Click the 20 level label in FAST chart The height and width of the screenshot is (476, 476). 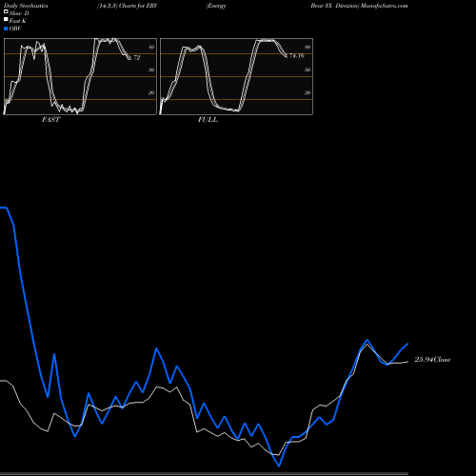point(151,92)
